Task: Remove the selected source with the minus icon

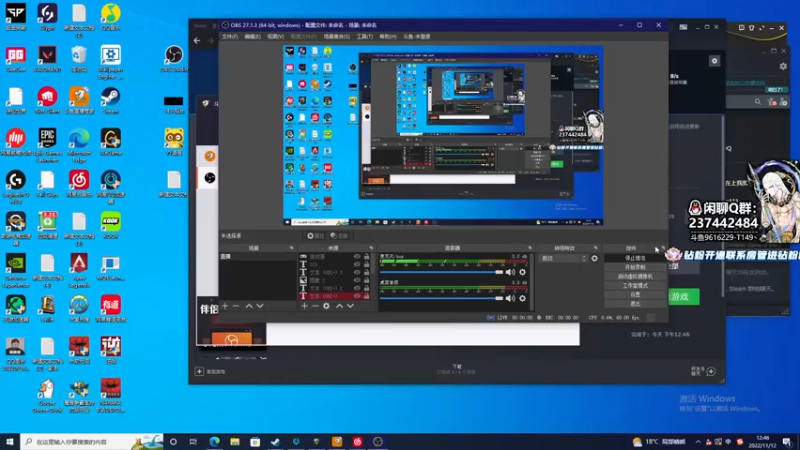Action: click(315, 306)
